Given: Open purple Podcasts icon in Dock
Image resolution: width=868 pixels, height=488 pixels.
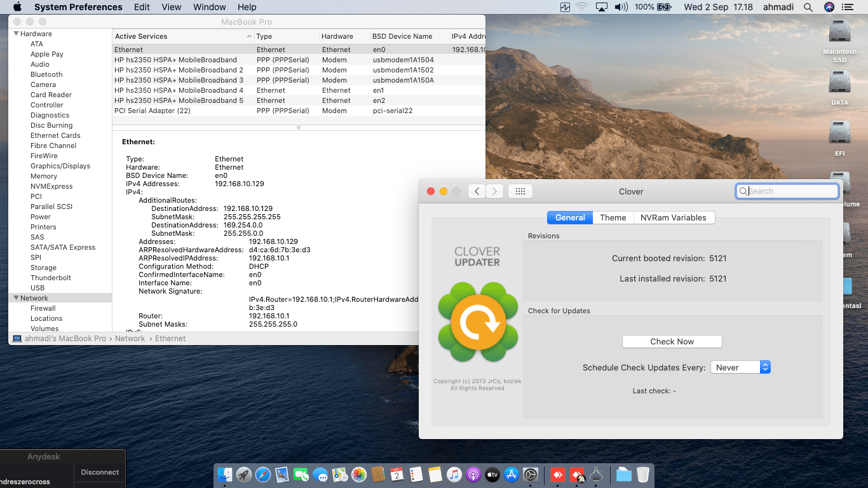Looking at the screenshot, I should pyautogui.click(x=473, y=474).
